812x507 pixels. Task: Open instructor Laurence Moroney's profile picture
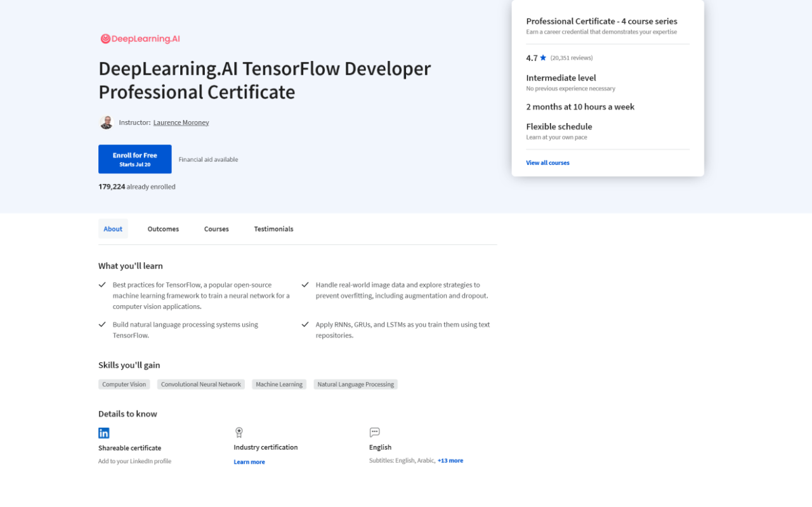(x=107, y=122)
